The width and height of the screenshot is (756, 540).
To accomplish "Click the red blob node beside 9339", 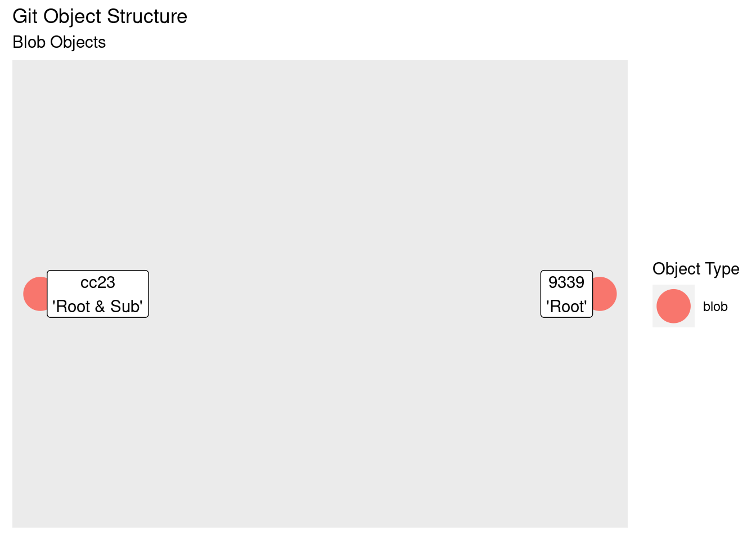I will click(605, 294).
